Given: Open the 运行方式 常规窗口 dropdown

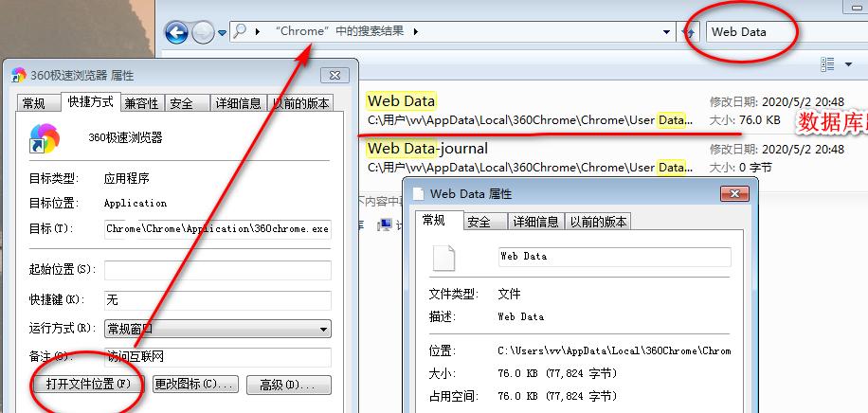Looking at the screenshot, I should pyautogui.click(x=218, y=329).
